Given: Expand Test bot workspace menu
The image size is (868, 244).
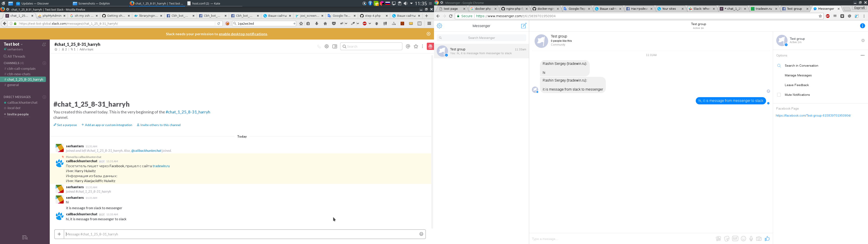Looking at the screenshot, I should tap(14, 44).
